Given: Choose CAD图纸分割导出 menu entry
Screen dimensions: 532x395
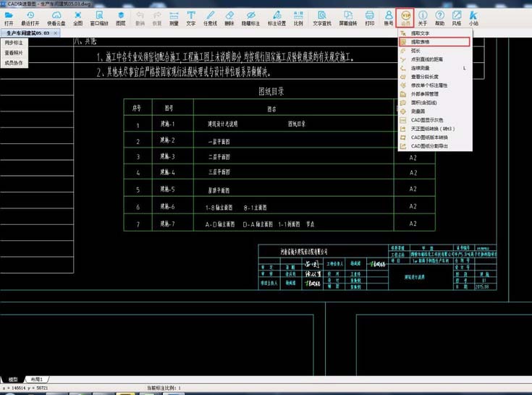Looking at the screenshot, I should (x=435, y=146).
